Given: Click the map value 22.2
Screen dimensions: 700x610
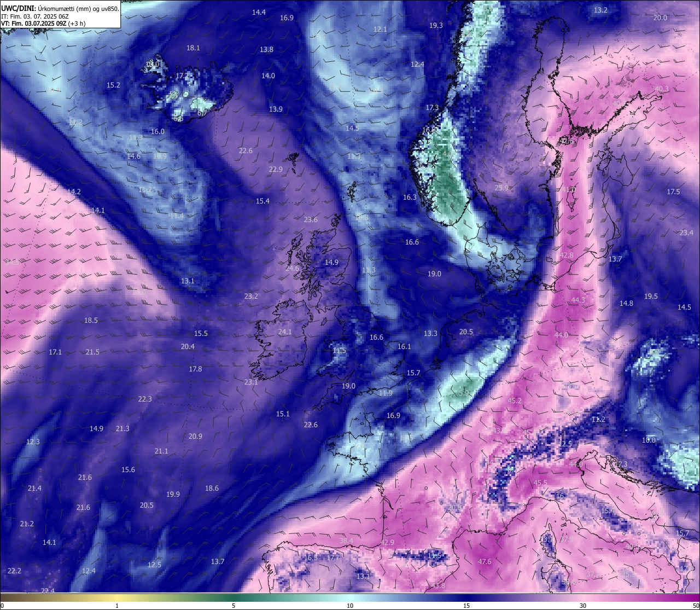Looking at the screenshot, I should pos(14,571).
